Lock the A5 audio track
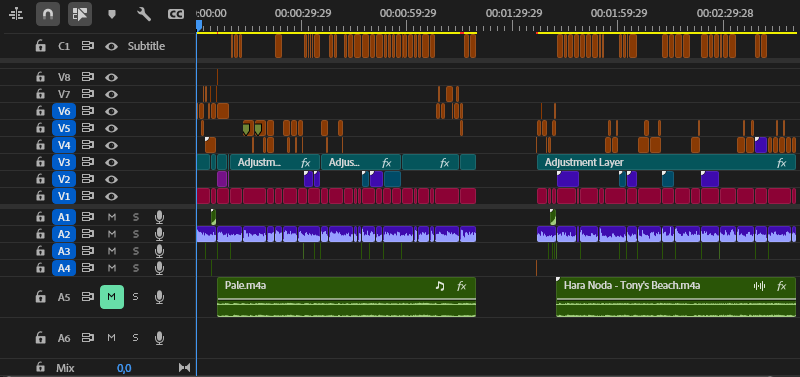The width and height of the screenshot is (800, 377). (x=40, y=296)
